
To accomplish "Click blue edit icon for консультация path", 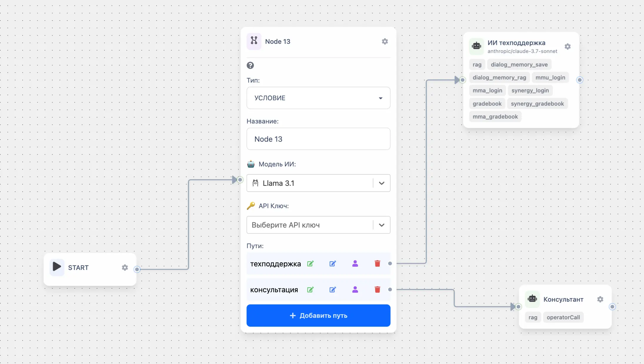I will 333,290.
